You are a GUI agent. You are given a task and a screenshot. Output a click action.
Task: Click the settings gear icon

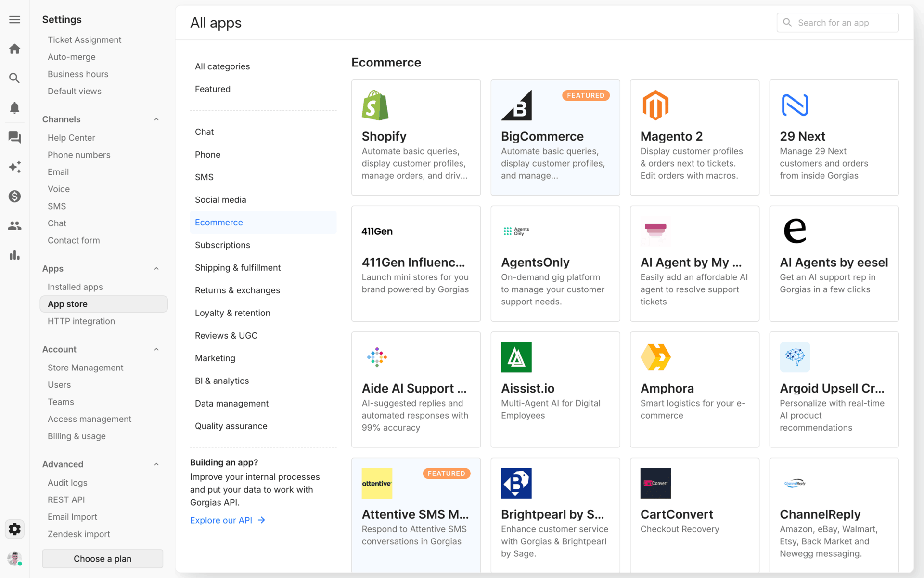point(14,529)
